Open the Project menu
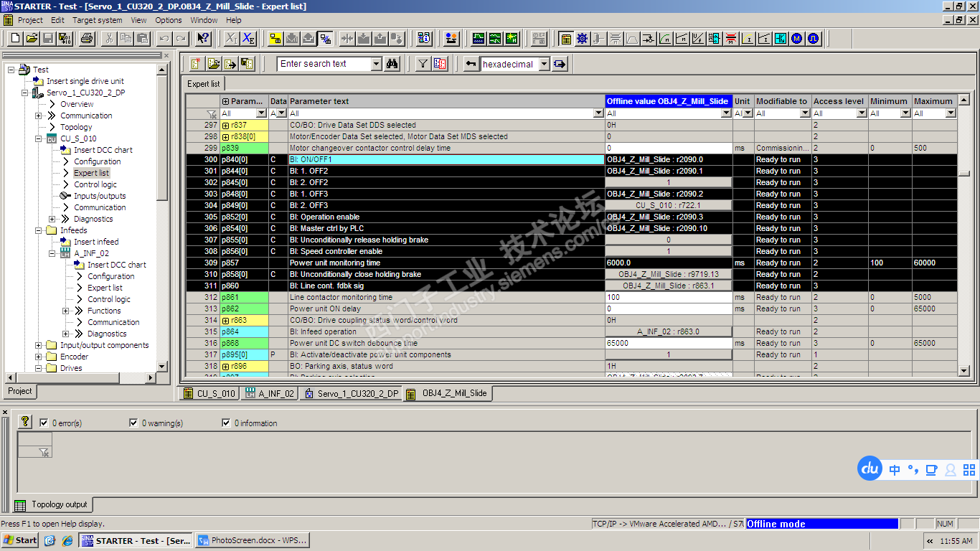Screen dimensions: 980x551 pos(30,20)
